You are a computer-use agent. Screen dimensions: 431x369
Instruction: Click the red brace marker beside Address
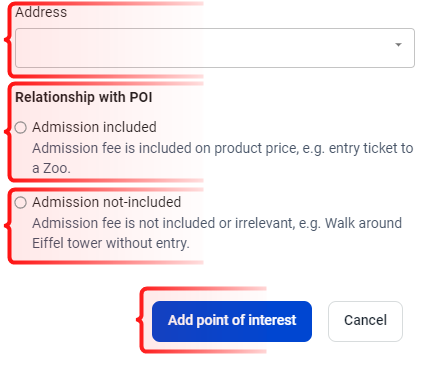(x=7, y=39)
